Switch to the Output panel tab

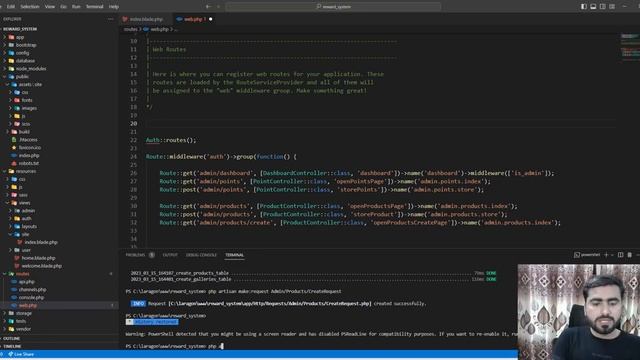pos(170,255)
